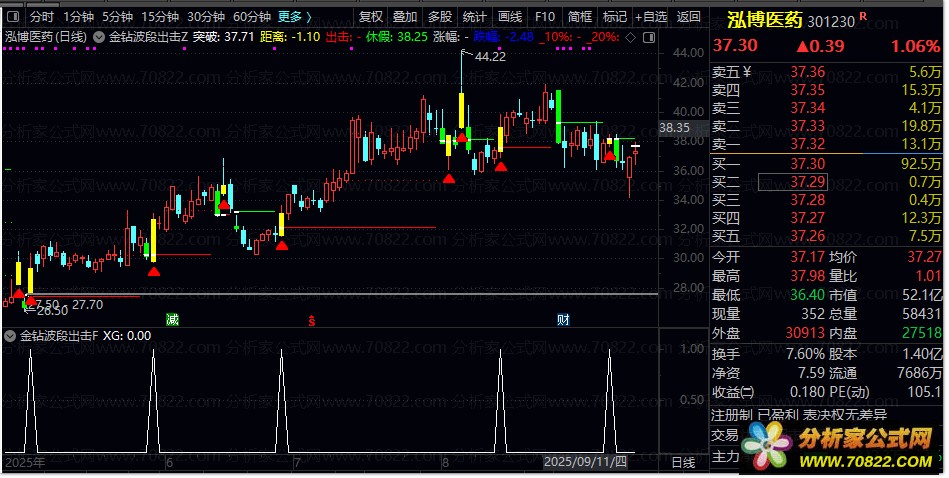Click stock code 301230

pos(831,22)
